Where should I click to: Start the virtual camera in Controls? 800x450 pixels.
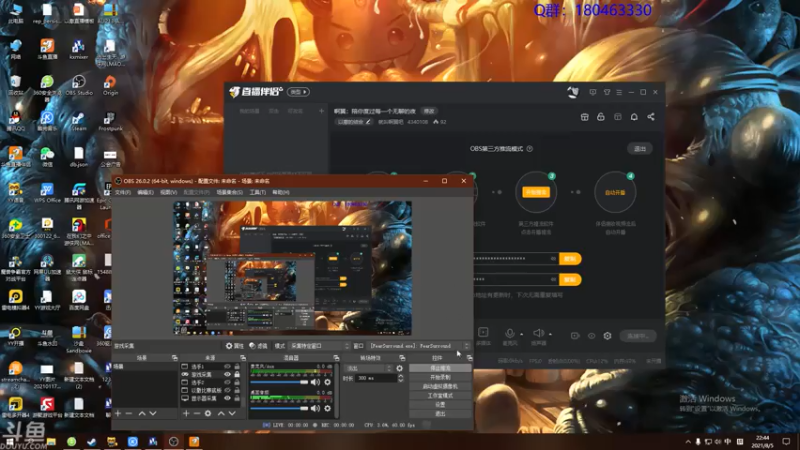point(440,386)
